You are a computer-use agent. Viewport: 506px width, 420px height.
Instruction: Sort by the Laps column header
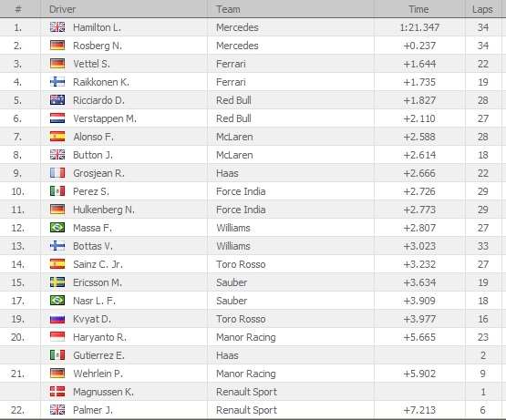click(483, 9)
